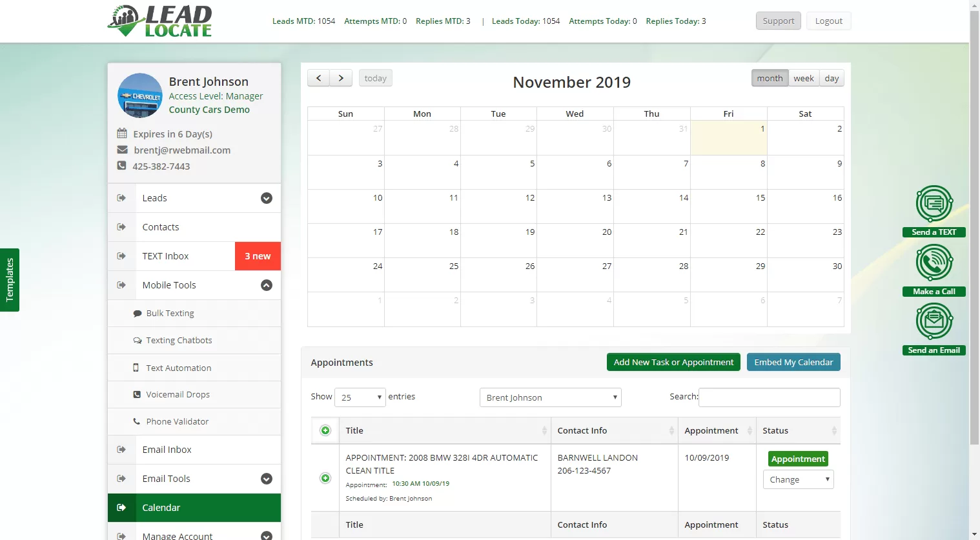980x540 pixels.
Task: Click the Embed My Calendar button
Action: pyautogui.click(x=793, y=362)
